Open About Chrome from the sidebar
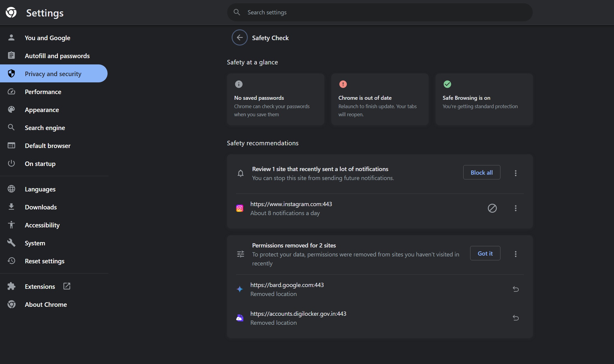Image resolution: width=614 pixels, height=364 pixels. [46, 304]
